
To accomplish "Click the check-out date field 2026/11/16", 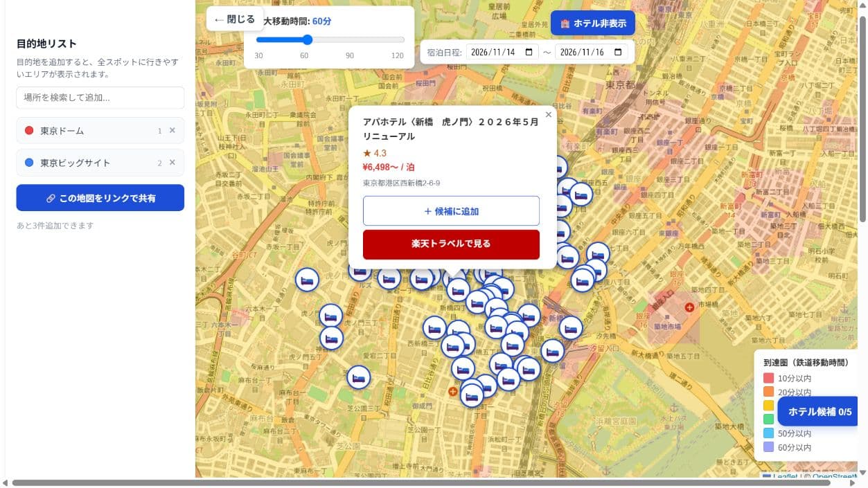I will tap(591, 53).
